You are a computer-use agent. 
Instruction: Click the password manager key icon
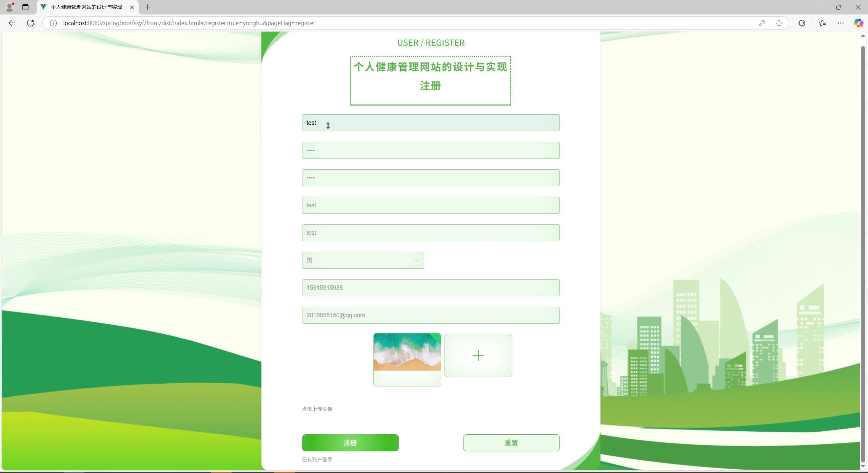tap(762, 23)
